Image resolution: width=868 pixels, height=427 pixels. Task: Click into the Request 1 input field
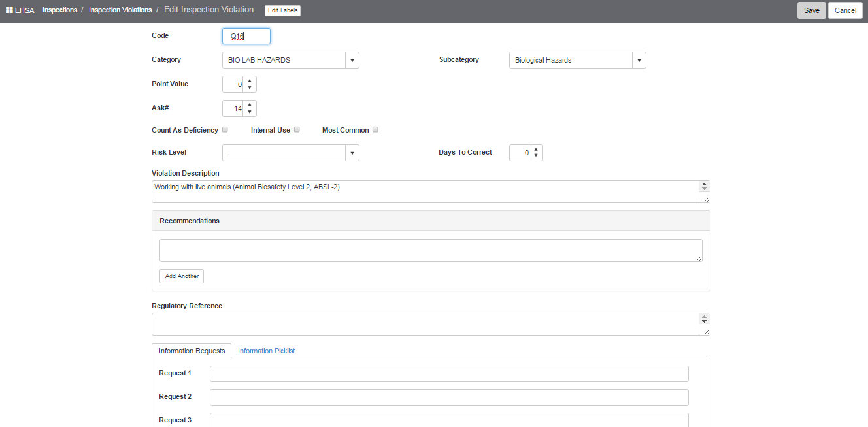(x=449, y=373)
